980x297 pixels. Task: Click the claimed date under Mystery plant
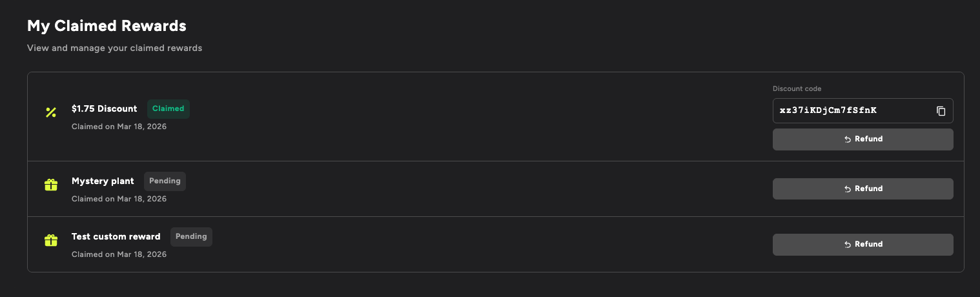click(x=119, y=199)
